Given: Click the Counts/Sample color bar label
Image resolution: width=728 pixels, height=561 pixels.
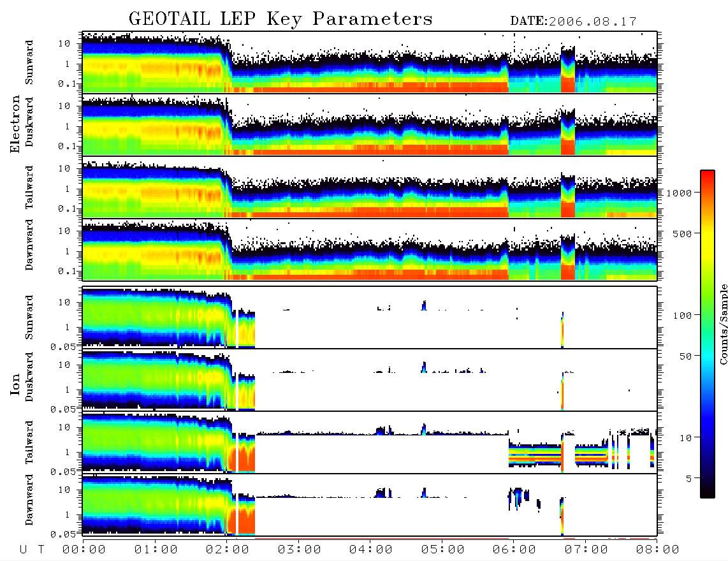Looking at the screenshot, I should (723, 324).
